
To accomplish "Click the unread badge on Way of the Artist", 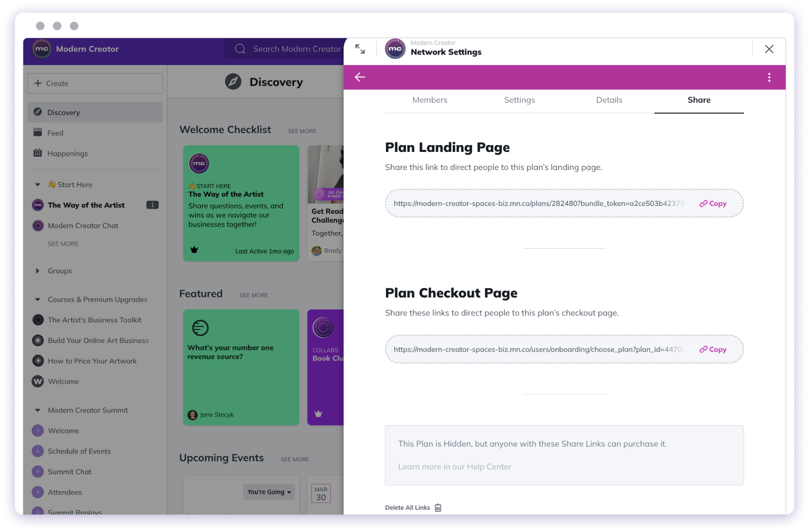I will click(x=152, y=205).
